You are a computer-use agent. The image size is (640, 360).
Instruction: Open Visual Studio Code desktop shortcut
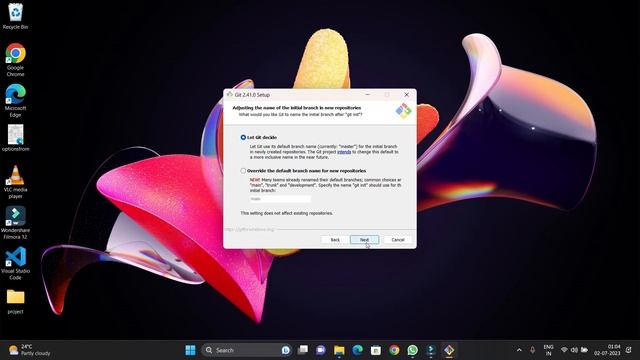[x=16, y=263]
